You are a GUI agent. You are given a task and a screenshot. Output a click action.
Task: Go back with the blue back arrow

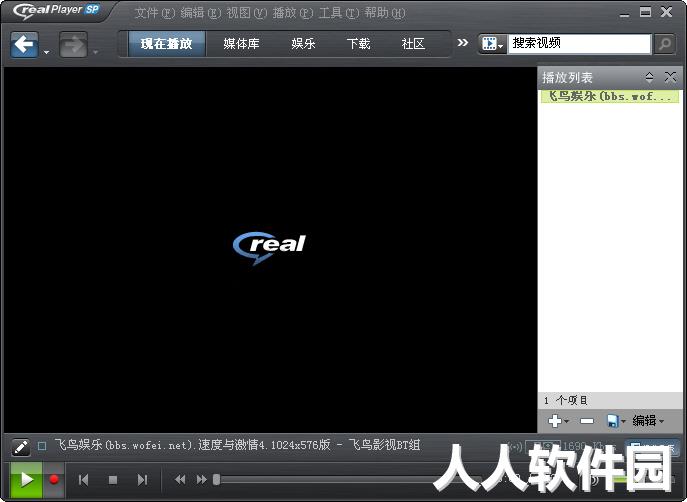[24, 44]
